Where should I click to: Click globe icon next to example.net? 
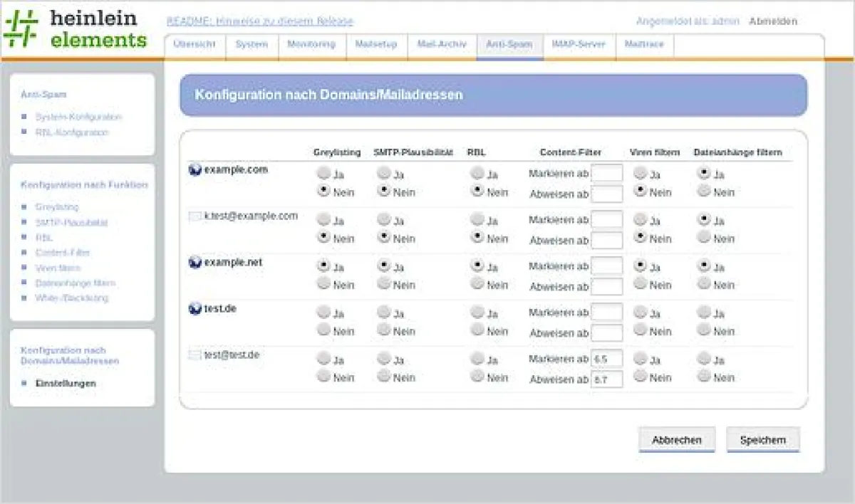point(195,263)
